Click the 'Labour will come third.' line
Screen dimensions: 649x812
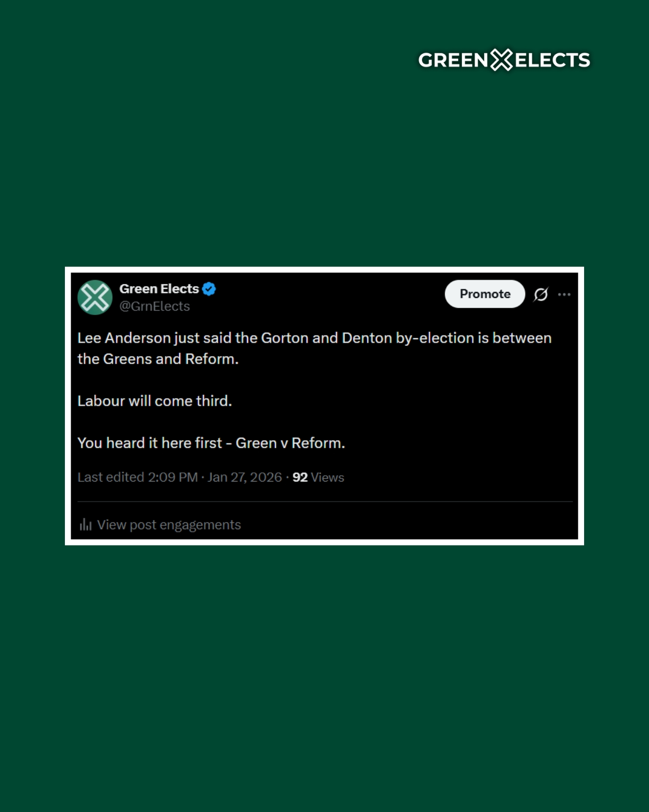pos(155,401)
